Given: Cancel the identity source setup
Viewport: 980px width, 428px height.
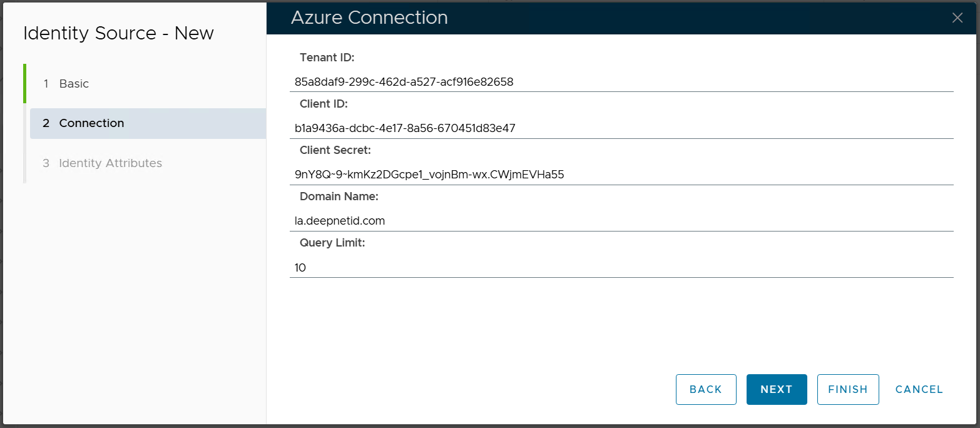Looking at the screenshot, I should tap(919, 389).
